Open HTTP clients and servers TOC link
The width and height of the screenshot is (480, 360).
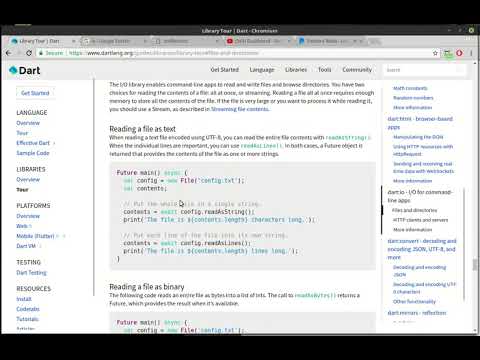(420, 220)
